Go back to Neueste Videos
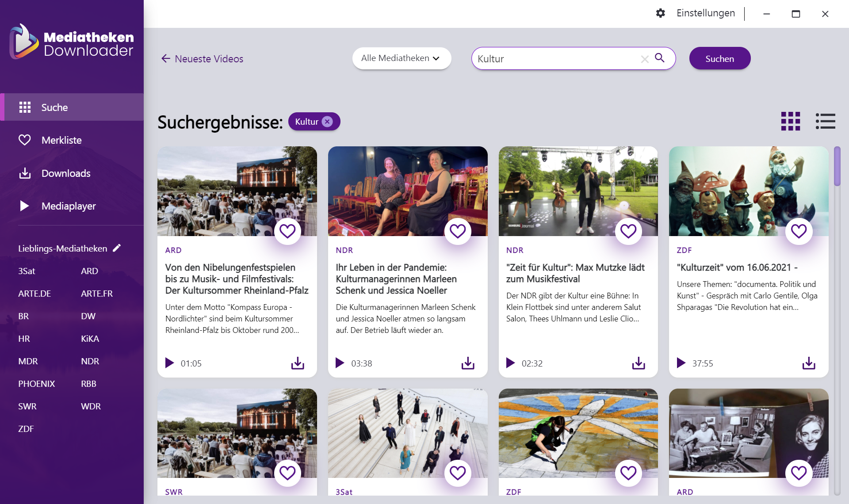 pos(202,59)
